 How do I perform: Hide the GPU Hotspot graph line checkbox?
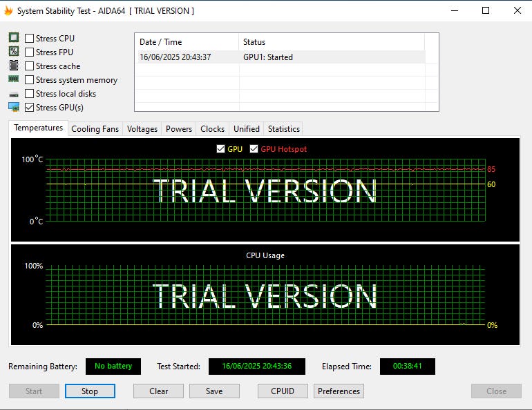tap(254, 149)
